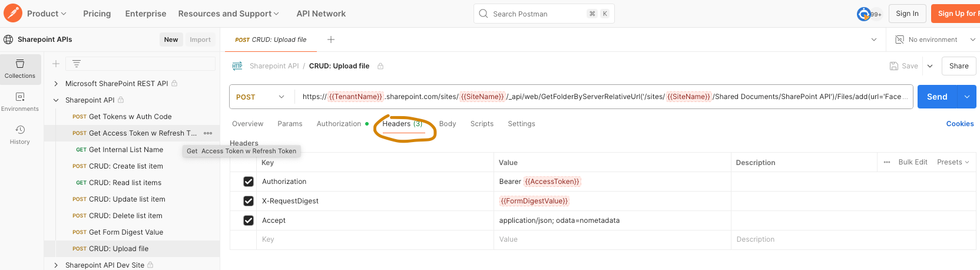Click the Import button

pos(200,39)
